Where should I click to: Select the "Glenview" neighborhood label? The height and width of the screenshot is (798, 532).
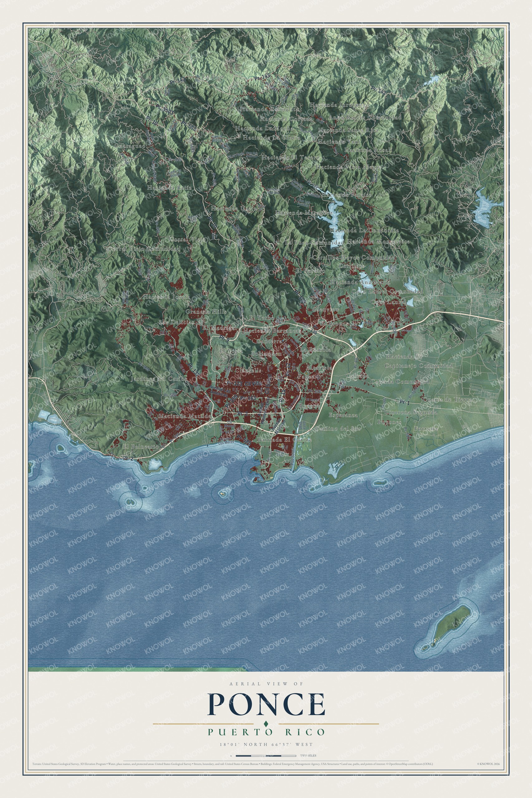coord(326,310)
